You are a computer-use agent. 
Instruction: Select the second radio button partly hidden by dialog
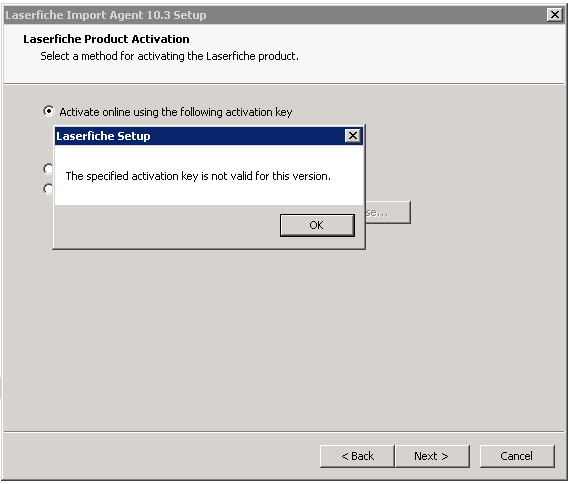(x=48, y=169)
